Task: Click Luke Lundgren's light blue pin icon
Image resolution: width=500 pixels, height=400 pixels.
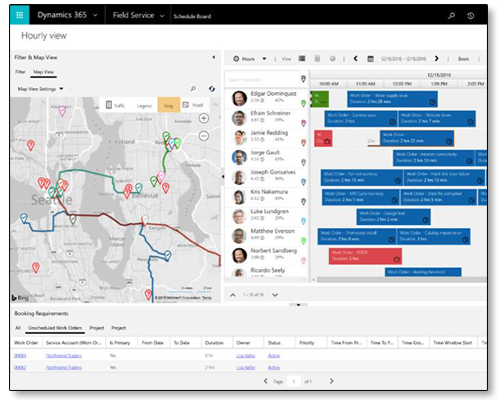Action: point(303,221)
